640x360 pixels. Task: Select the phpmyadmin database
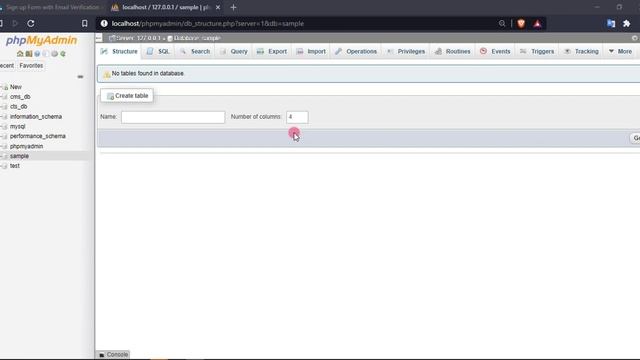click(x=27, y=146)
